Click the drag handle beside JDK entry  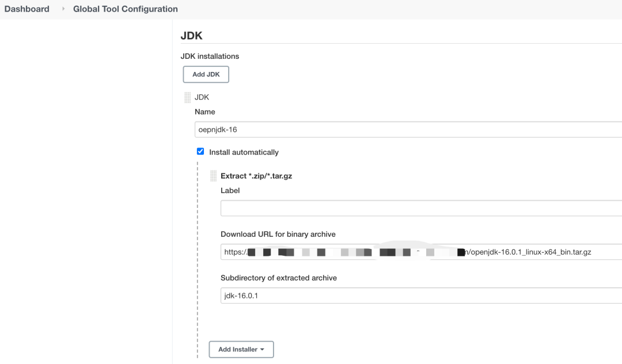(x=187, y=97)
